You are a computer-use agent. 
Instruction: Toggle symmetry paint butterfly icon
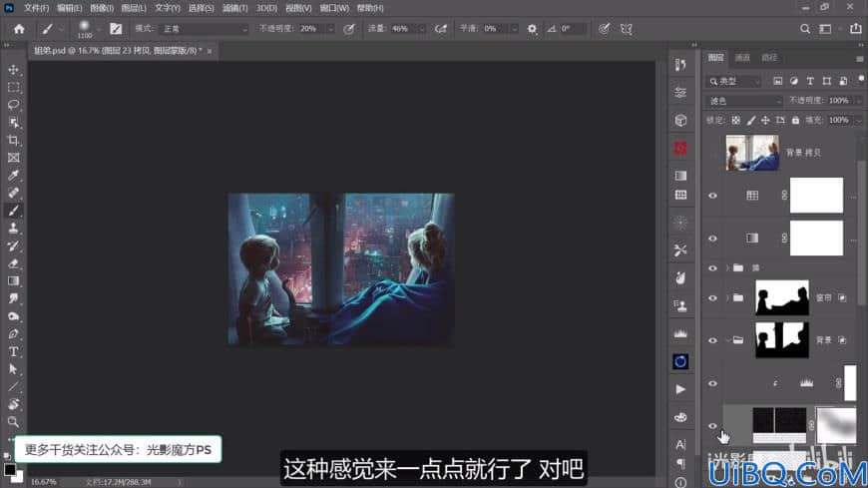coord(627,29)
